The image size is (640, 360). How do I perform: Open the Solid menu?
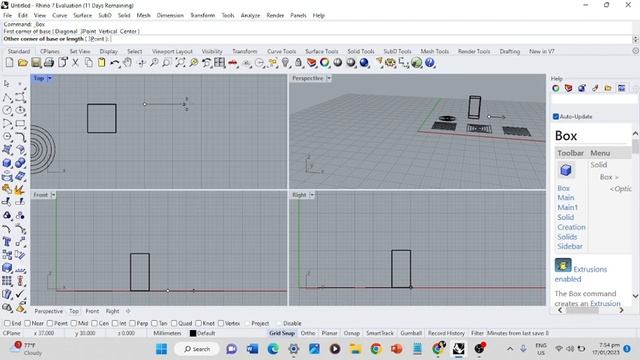124,15
